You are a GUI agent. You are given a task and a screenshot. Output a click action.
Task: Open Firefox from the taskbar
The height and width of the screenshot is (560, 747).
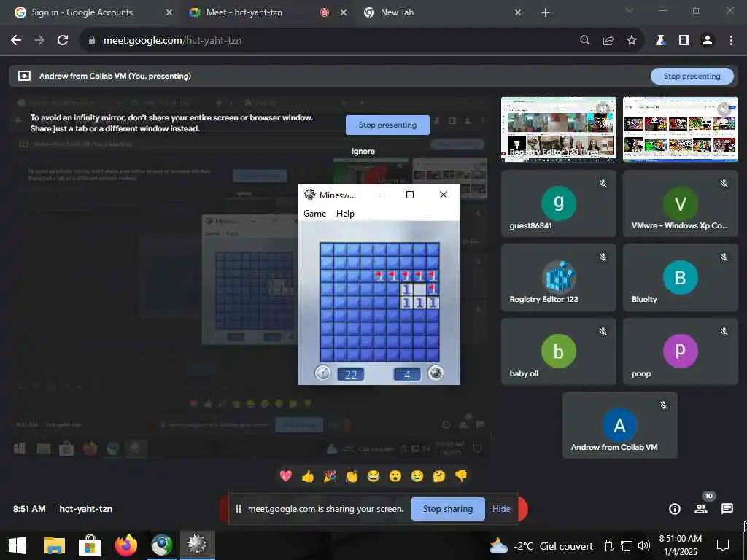tap(125, 545)
